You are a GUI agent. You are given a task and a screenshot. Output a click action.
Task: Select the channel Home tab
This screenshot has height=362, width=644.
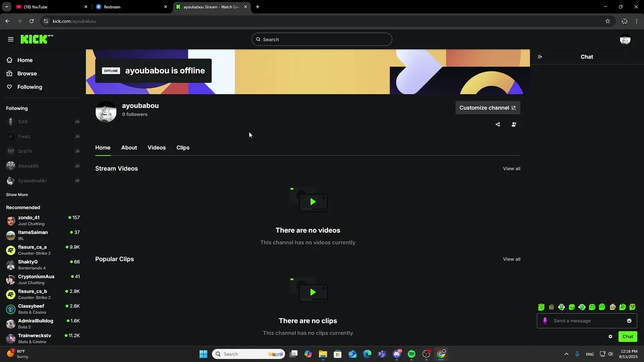pos(103,148)
